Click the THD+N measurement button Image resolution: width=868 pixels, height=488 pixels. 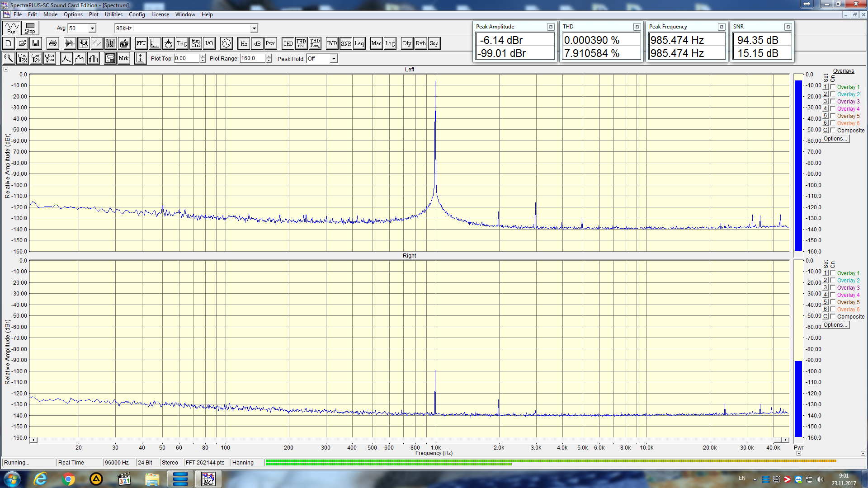tap(301, 43)
